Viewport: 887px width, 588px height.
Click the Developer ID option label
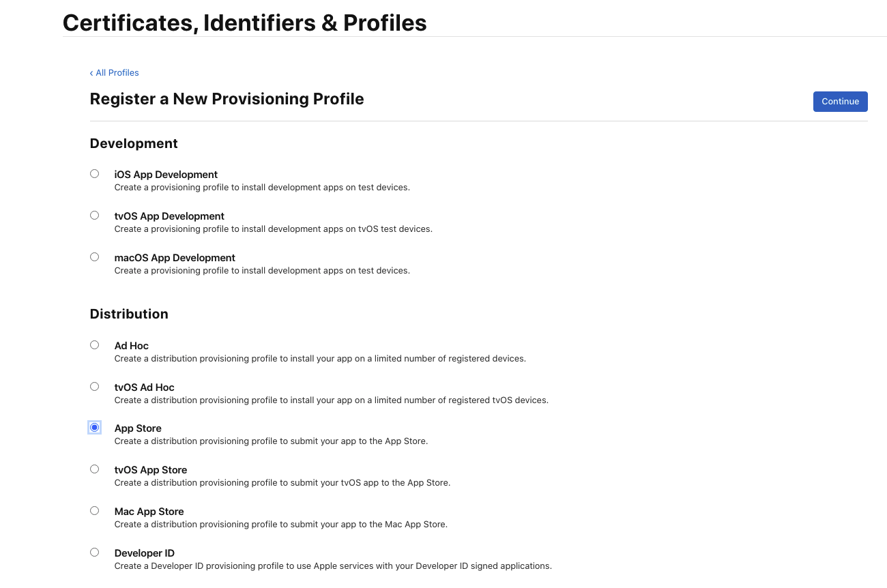coord(144,553)
